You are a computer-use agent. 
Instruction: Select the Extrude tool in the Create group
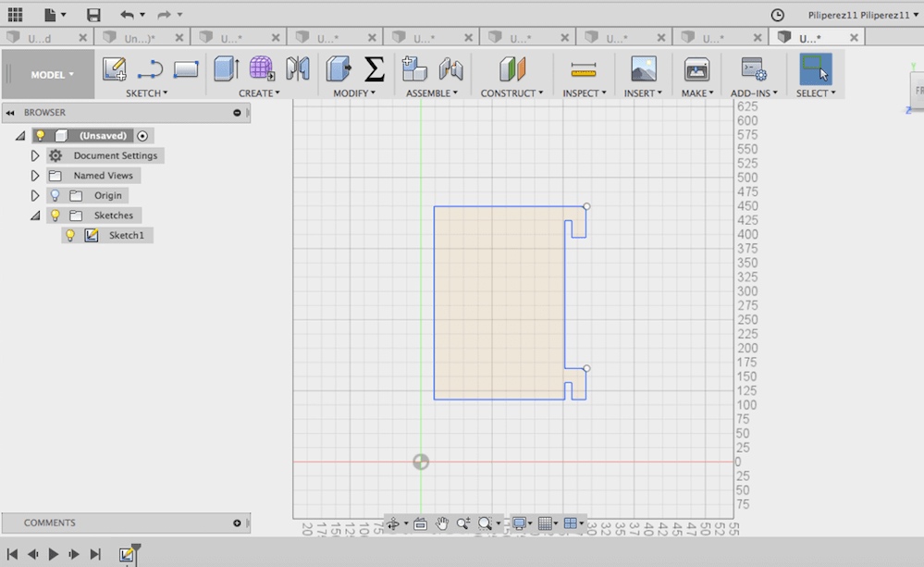[226, 69]
